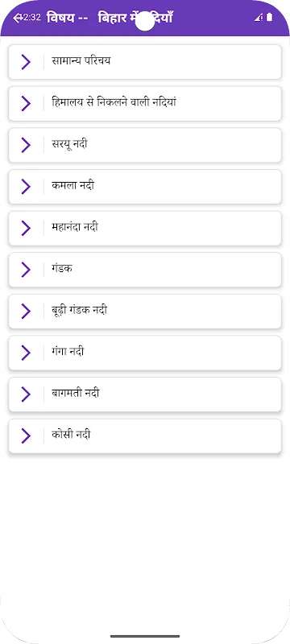Expand the chevron beside सामान्य परिचय

(x=26, y=62)
